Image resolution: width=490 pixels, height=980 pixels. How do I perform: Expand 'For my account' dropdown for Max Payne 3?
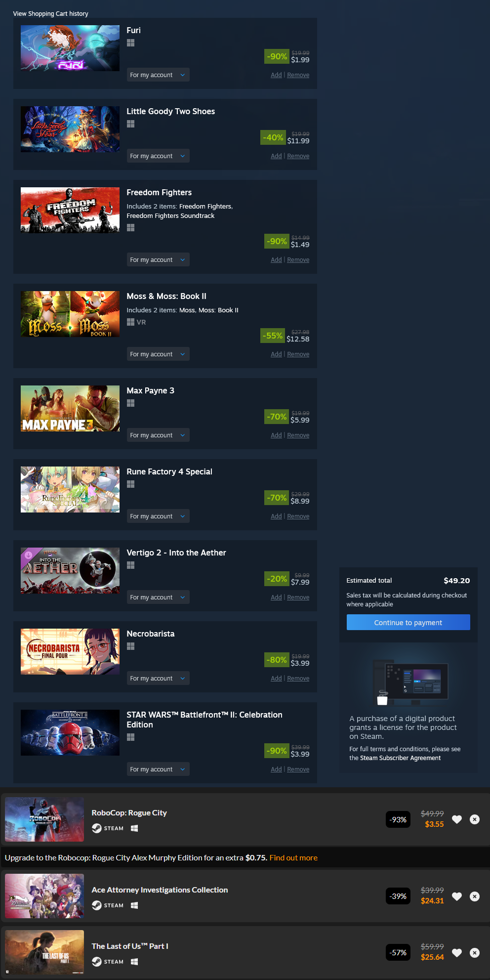click(x=158, y=435)
